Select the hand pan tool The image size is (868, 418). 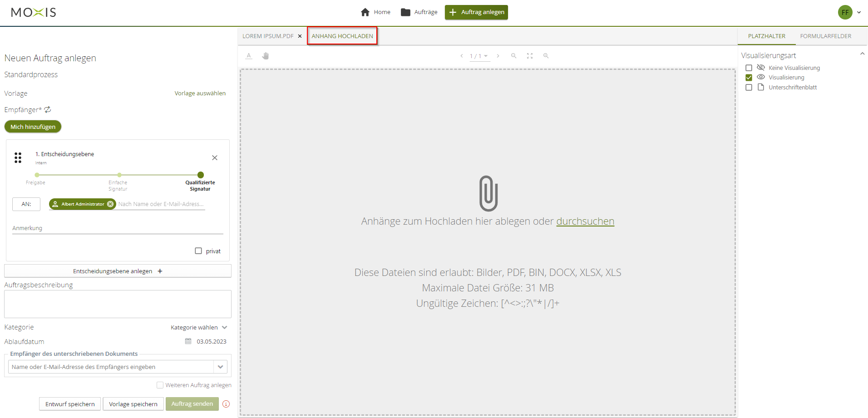(x=266, y=56)
